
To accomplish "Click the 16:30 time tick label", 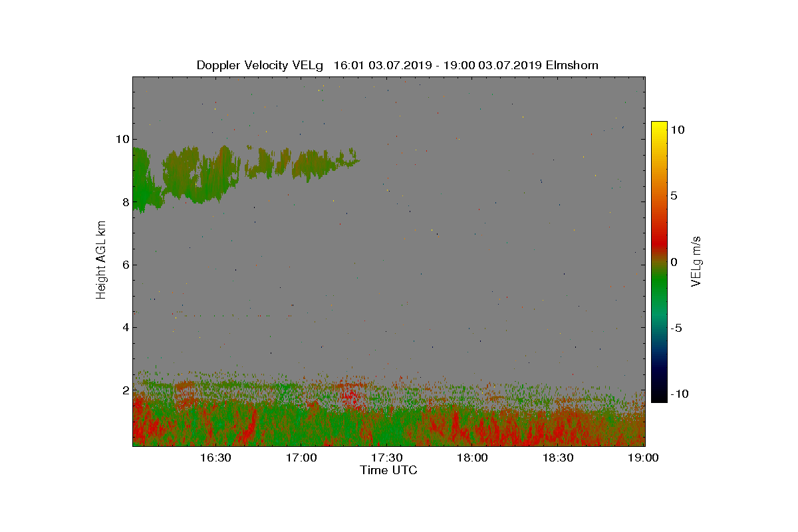I will (215, 458).
